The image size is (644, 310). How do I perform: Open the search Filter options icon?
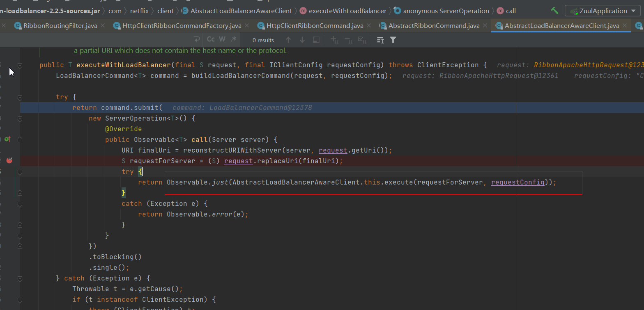click(393, 40)
